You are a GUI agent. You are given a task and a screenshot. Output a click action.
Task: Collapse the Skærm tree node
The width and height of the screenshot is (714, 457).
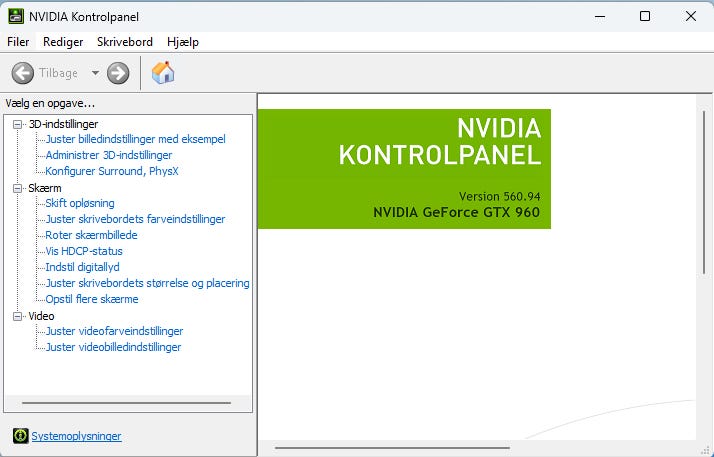coord(17,188)
